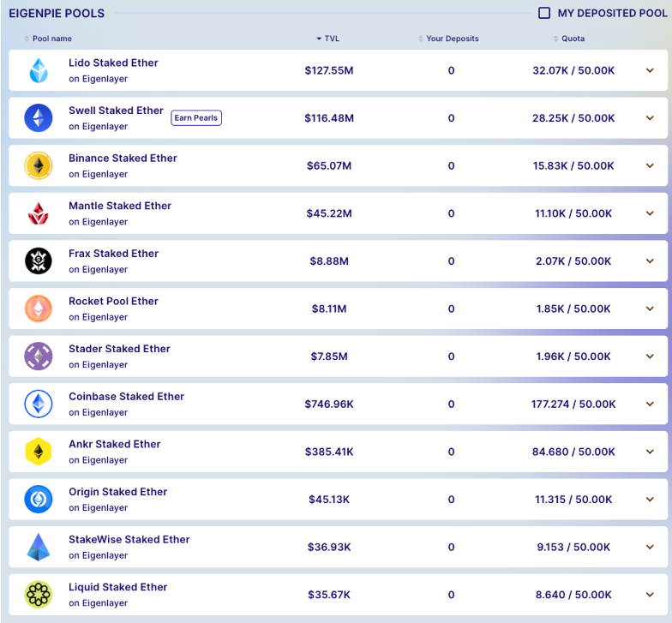The width and height of the screenshot is (672, 623).
Task: Click the Earn Pearls badge
Action: pos(196,118)
